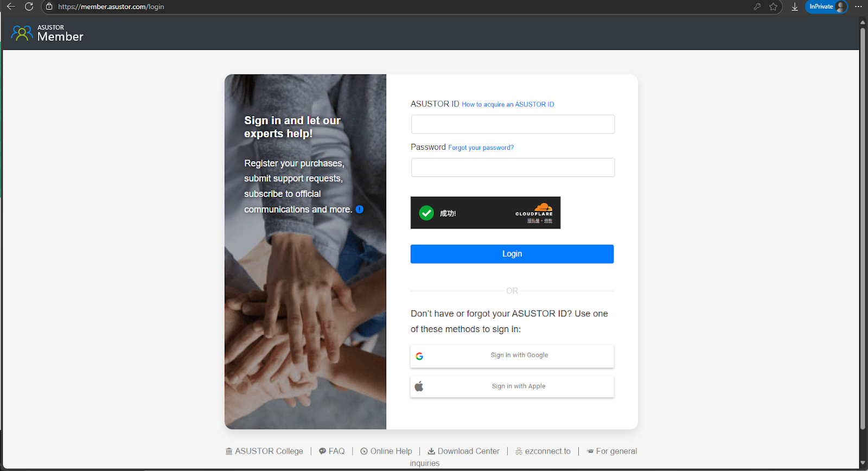Open the password key icon in the address bar
Image resolution: width=868 pixels, height=471 pixels.
(757, 7)
